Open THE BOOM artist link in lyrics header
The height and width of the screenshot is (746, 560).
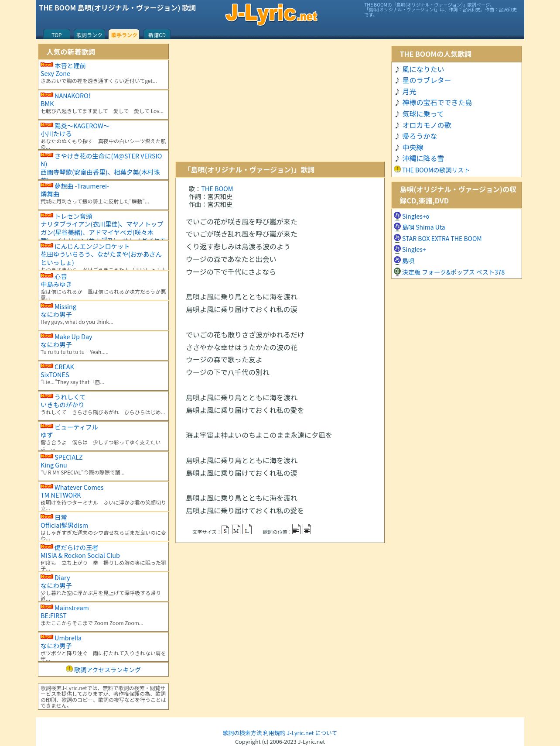tap(217, 189)
